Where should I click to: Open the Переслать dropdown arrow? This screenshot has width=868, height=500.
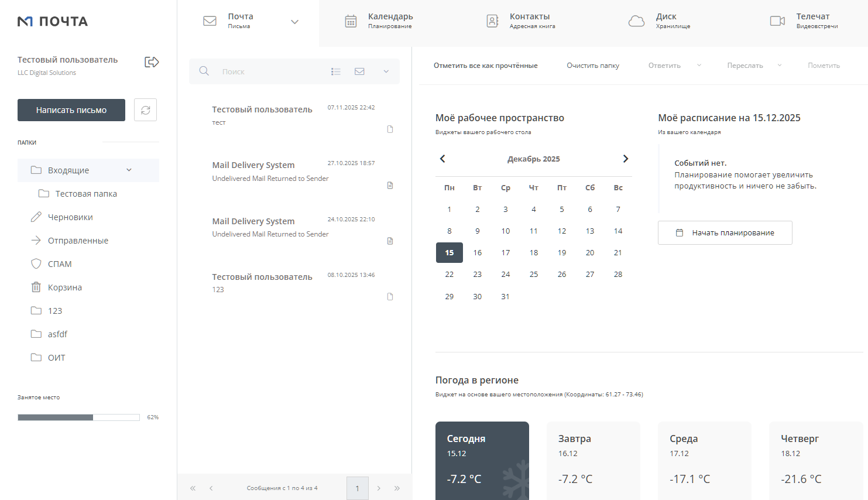tap(780, 66)
